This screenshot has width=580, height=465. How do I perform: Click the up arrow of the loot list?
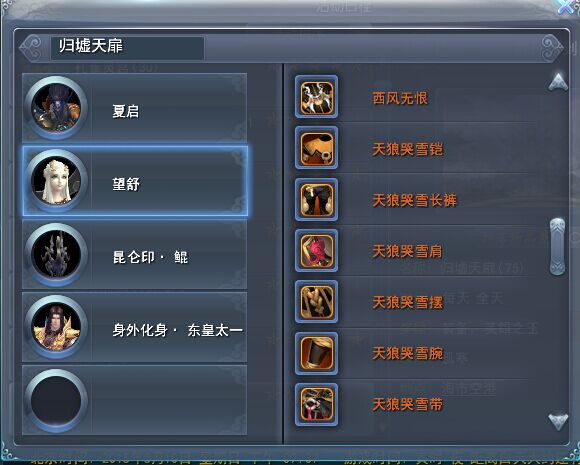tap(558, 82)
